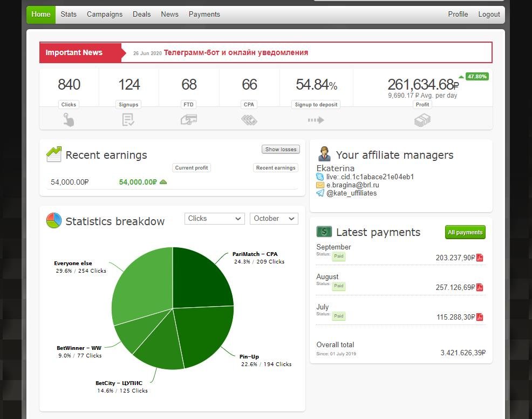Click the CPA stacked cards icon

click(249, 120)
